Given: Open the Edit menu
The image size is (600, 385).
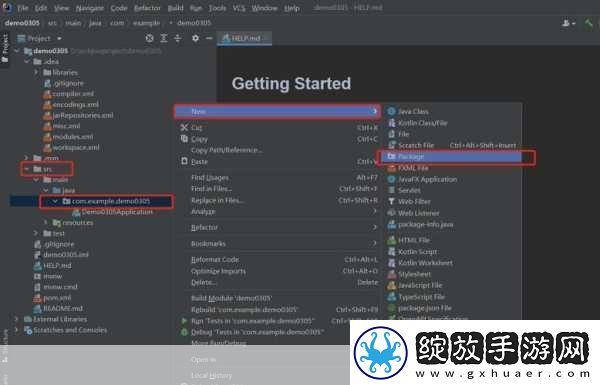Looking at the screenshot, I should pyautogui.click(x=41, y=8).
